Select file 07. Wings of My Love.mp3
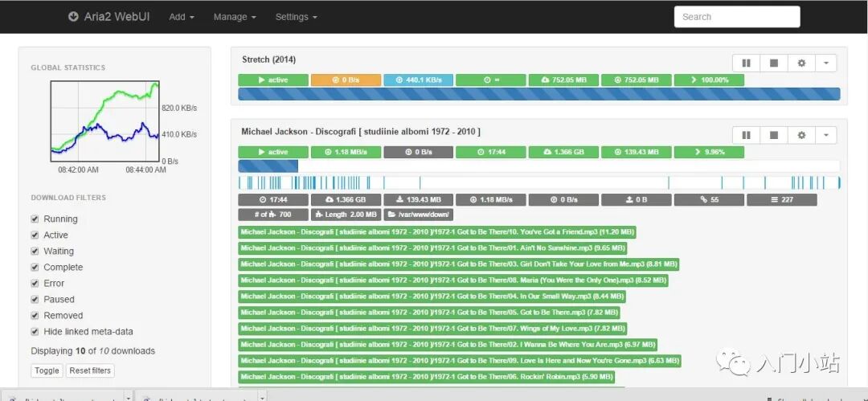 (x=432, y=329)
